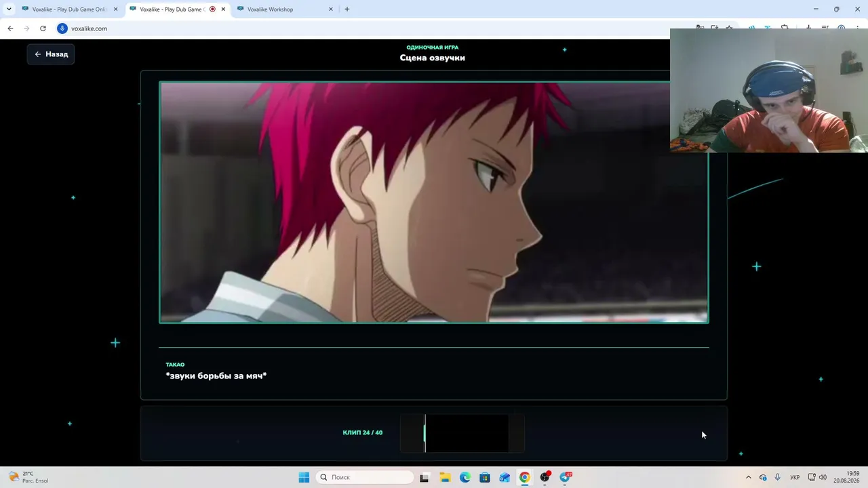Open the first Voxalike Play Dub Game tab

[x=70, y=9]
